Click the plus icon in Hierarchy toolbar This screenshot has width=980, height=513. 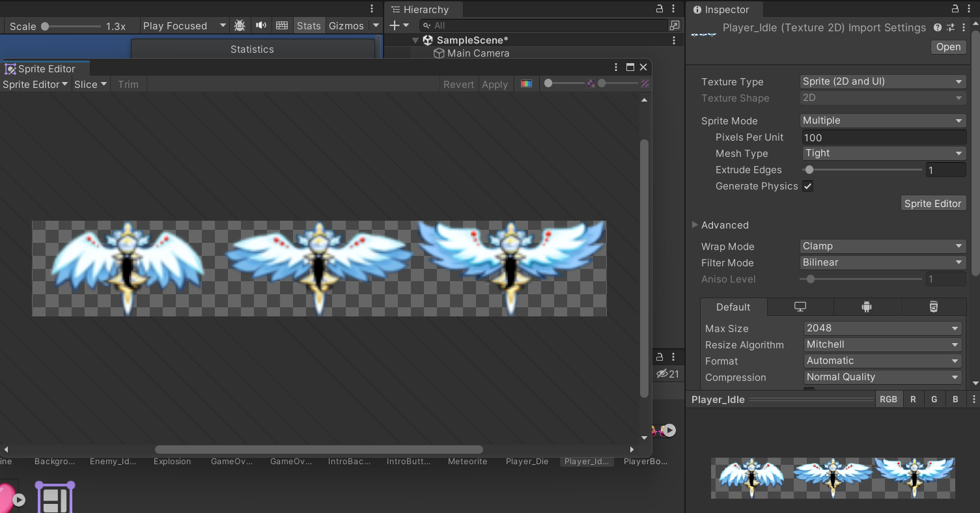click(x=394, y=25)
